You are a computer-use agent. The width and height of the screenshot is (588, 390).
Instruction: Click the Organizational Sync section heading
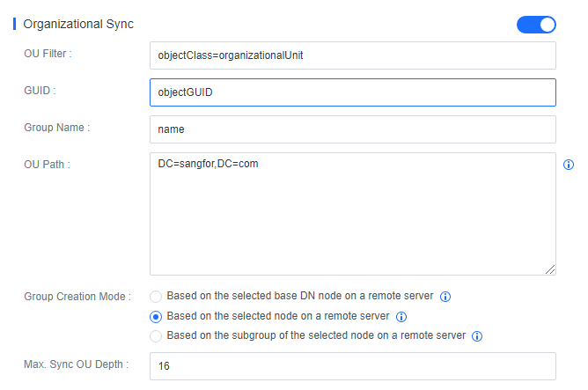tap(78, 24)
